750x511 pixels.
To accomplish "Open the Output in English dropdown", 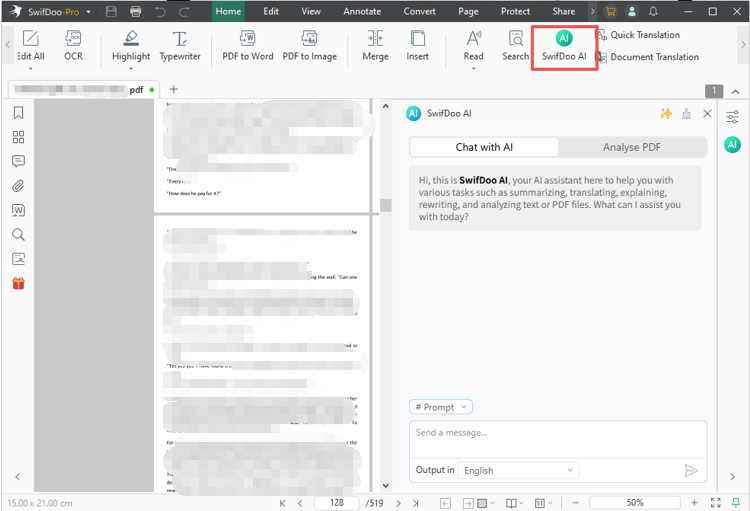I will (x=518, y=470).
